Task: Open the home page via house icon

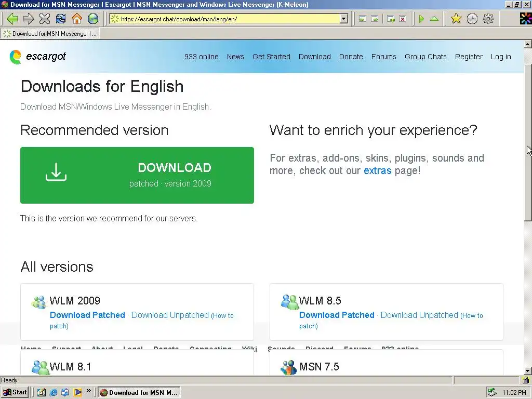Action: coord(77,19)
